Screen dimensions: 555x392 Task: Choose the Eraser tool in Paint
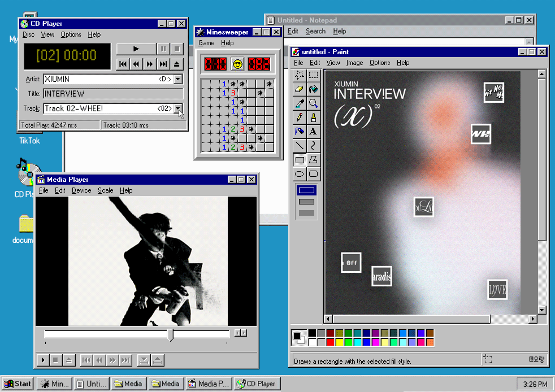pyautogui.click(x=300, y=89)
